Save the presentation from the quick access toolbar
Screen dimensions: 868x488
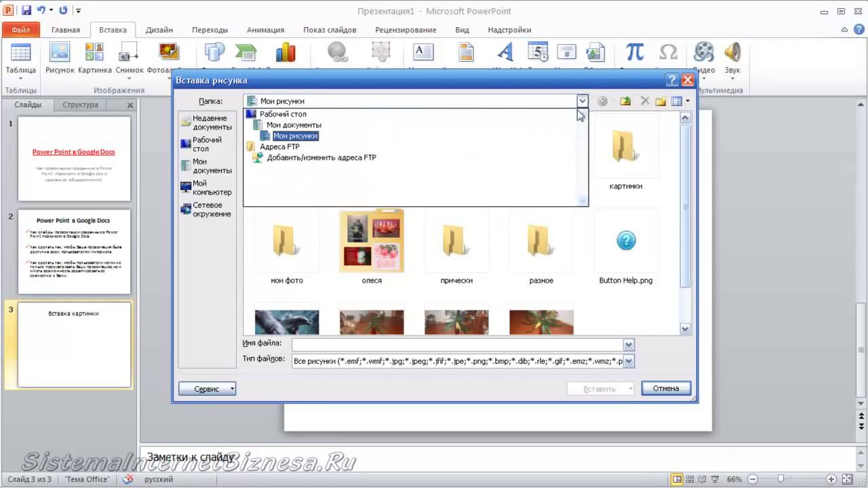[x=26, y=10]
